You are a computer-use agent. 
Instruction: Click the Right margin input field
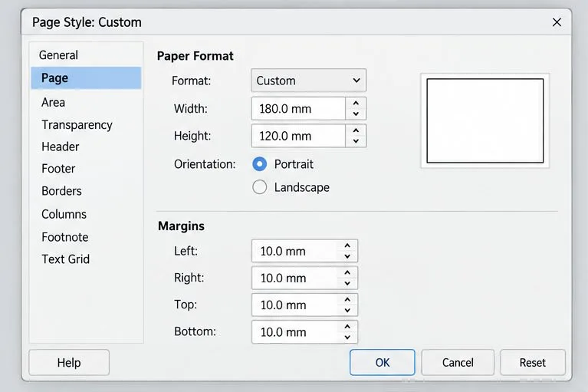tap(295, 278)
